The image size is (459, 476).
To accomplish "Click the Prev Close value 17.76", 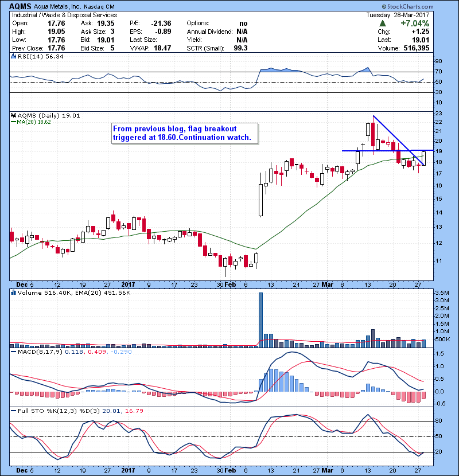I will [x=56, y=48].
